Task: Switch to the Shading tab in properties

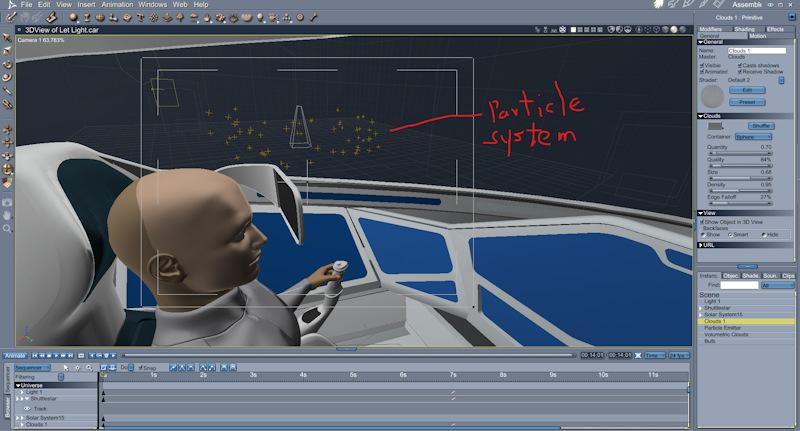Action: [744, 29]
